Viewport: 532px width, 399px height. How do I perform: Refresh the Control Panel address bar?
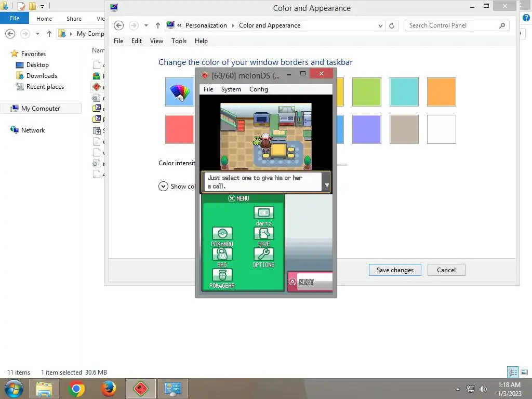point(392,25)
